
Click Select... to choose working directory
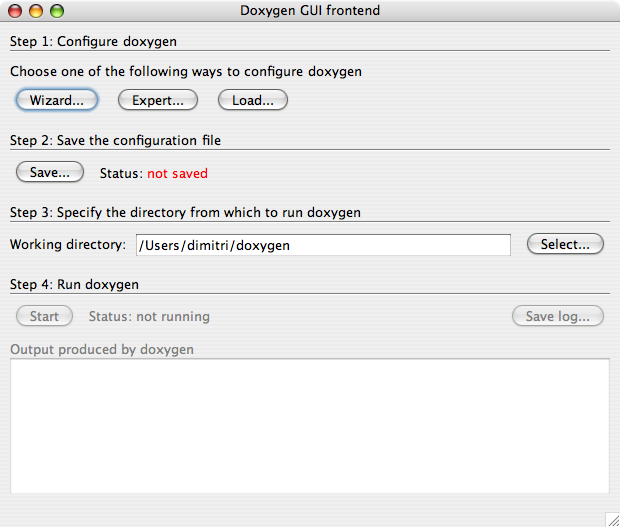(565, 244)
